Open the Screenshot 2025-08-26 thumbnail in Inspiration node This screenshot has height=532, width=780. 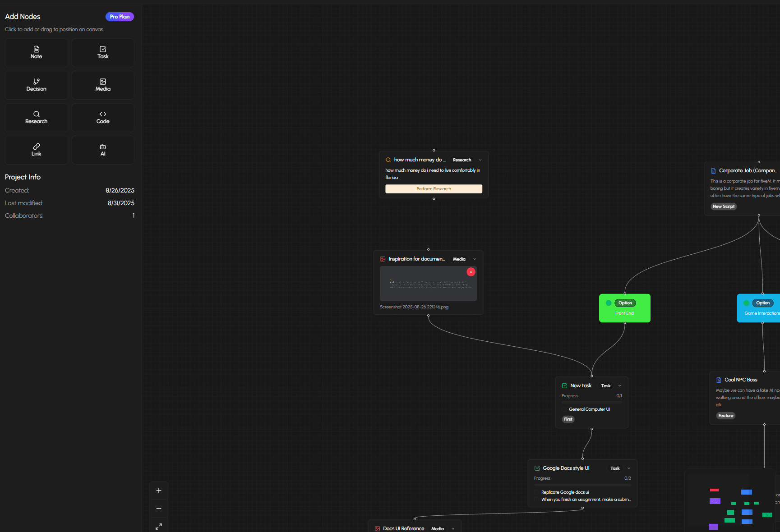pyautogui.click(x=428, y=284)
